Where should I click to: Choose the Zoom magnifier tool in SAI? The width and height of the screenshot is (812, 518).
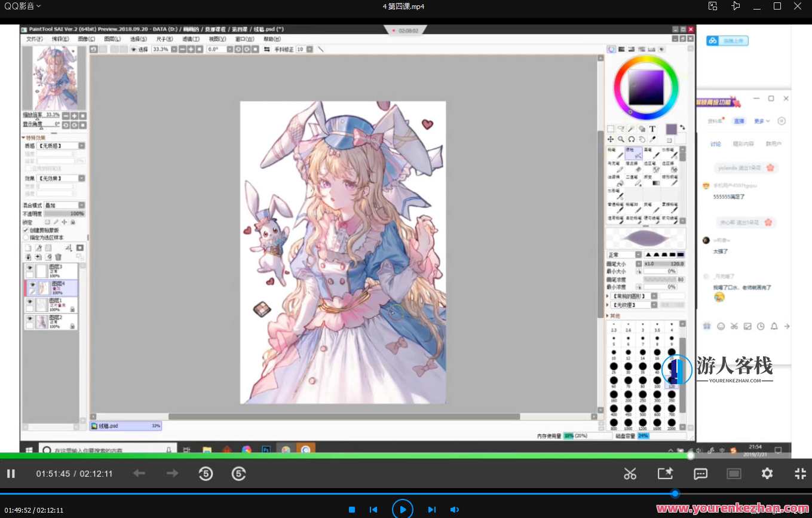(621, 139)
